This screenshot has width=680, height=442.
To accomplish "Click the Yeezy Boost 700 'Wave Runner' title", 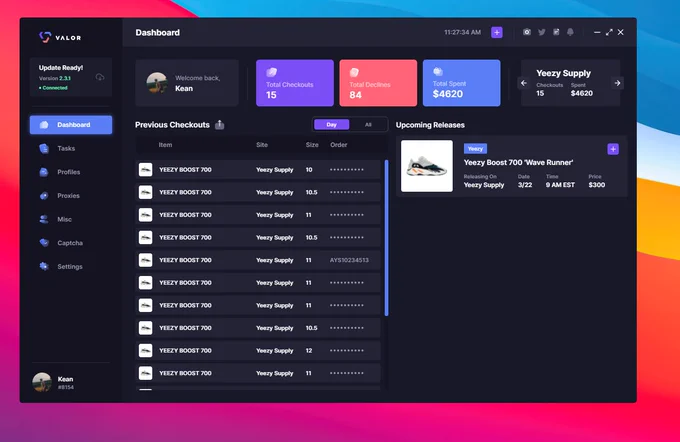I will click(x=518, y=163).
